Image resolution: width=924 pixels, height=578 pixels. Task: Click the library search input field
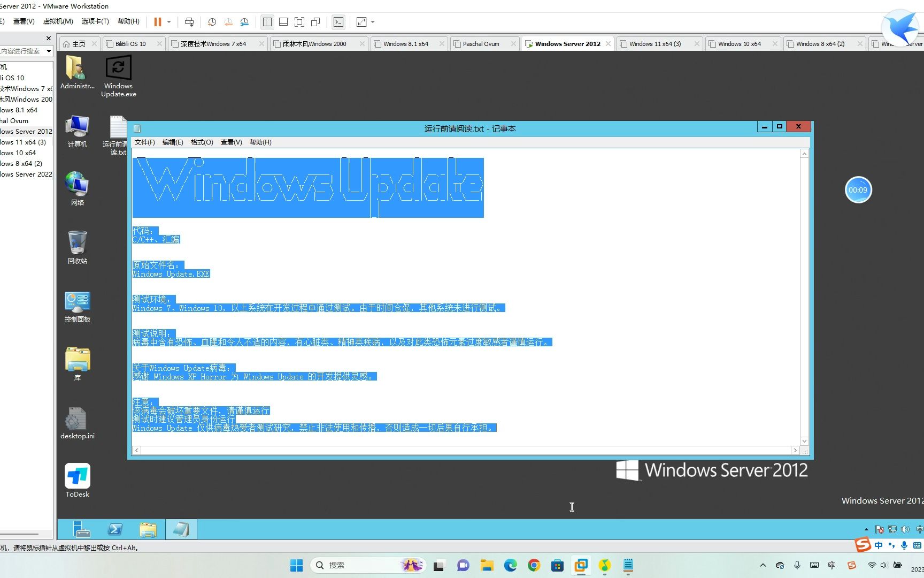pos(21,51)
